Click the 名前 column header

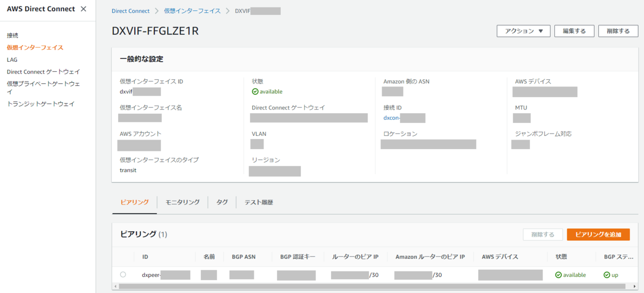pos(209,257)
